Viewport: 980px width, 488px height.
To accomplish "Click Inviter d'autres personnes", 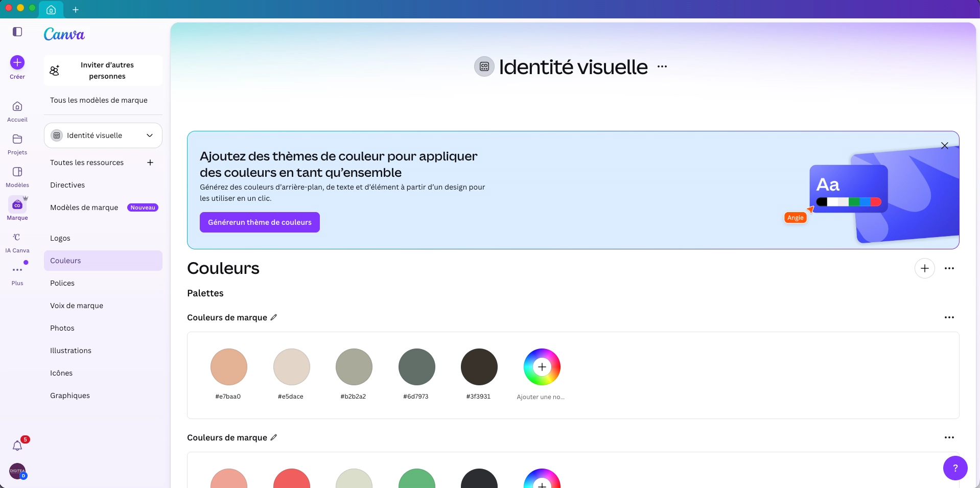I will pos(103,71).
